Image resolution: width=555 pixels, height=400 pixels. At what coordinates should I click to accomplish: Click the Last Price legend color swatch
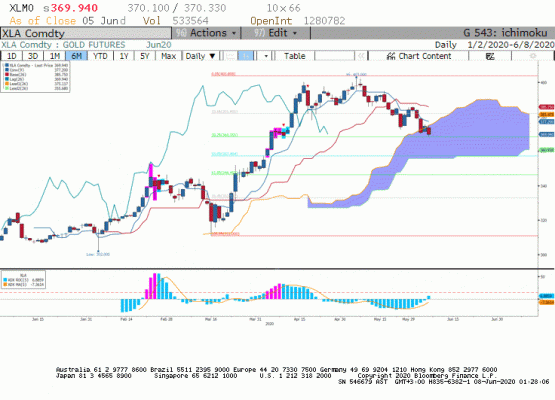click(x=6, y=65)
